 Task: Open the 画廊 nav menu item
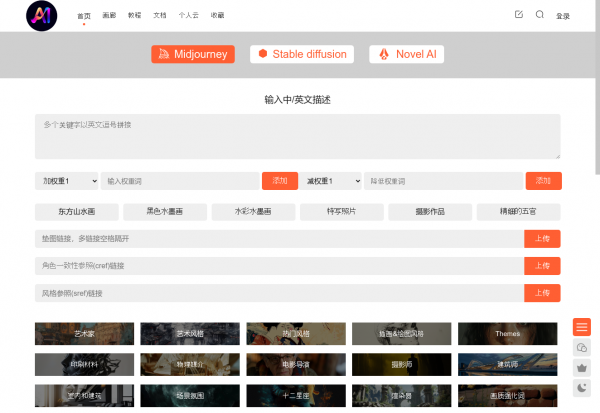point(110,16)
